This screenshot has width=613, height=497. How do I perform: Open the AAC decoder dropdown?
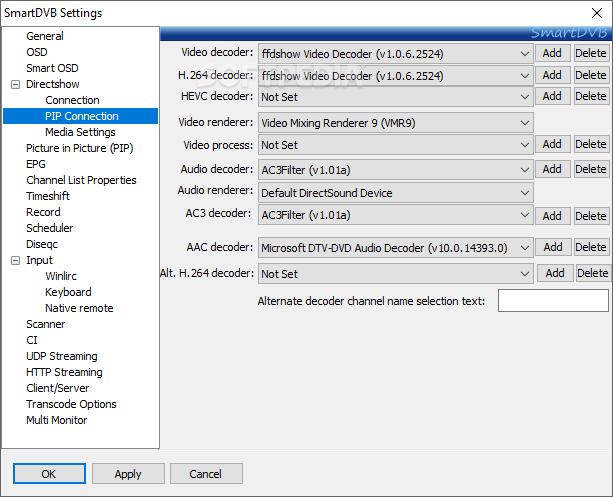396,248
